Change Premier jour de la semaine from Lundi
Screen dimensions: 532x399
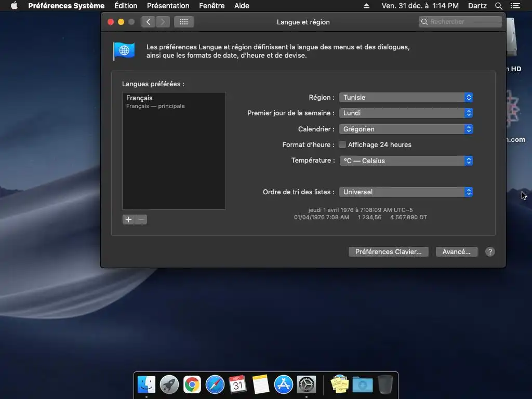click(406, 113)
